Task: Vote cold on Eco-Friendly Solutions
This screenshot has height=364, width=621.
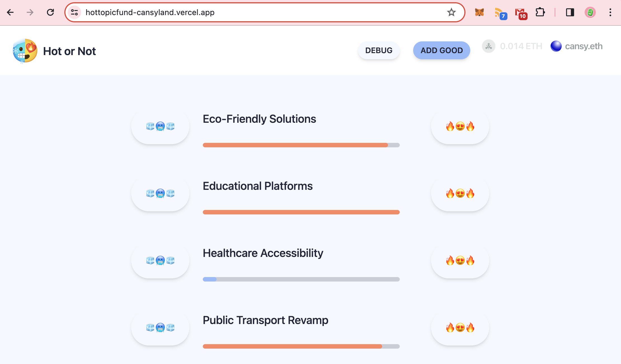Action: click(x=160, y=127)
